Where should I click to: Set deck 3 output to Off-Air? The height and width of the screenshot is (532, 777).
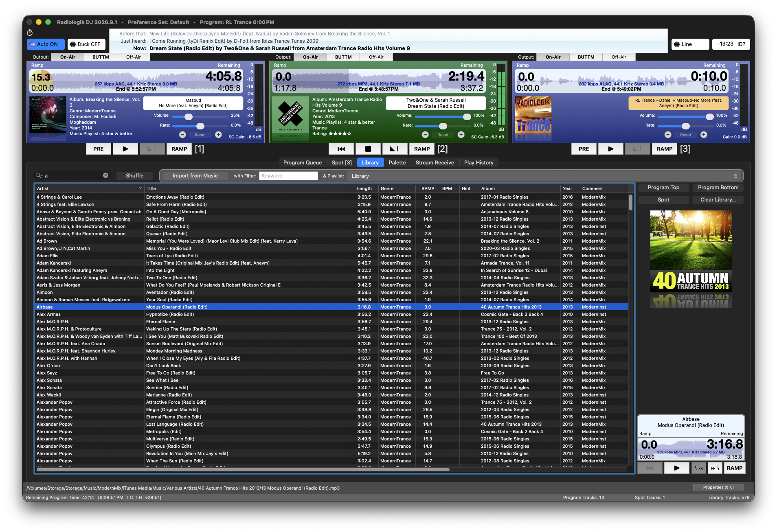coord(619,57)
